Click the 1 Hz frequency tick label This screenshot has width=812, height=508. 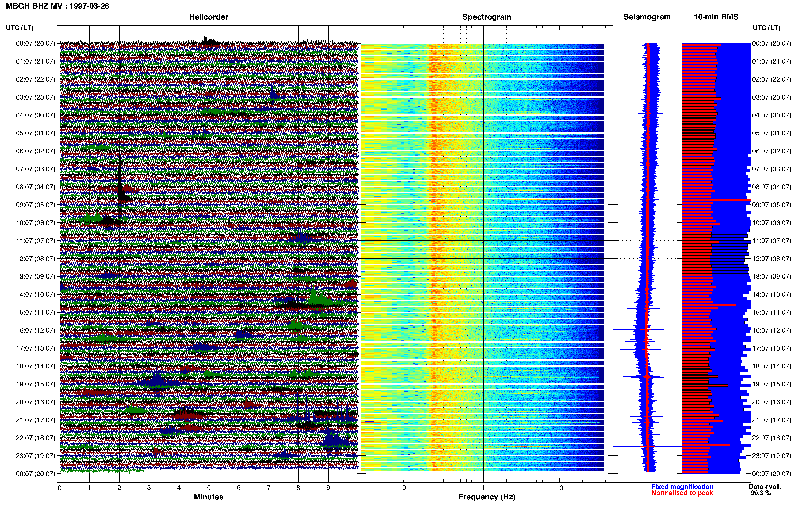[x=483, y=487]
